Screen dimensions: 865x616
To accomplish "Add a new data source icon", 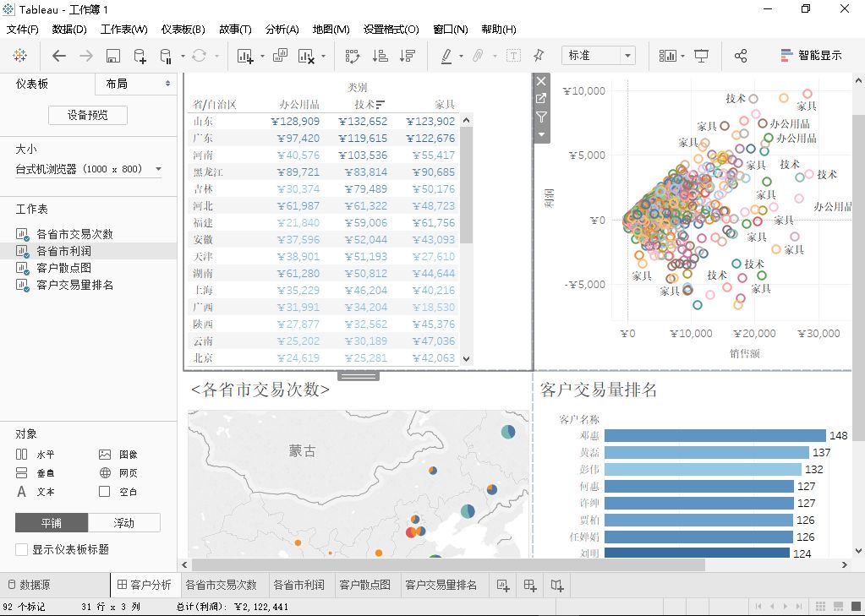I will tap(140, 56).
